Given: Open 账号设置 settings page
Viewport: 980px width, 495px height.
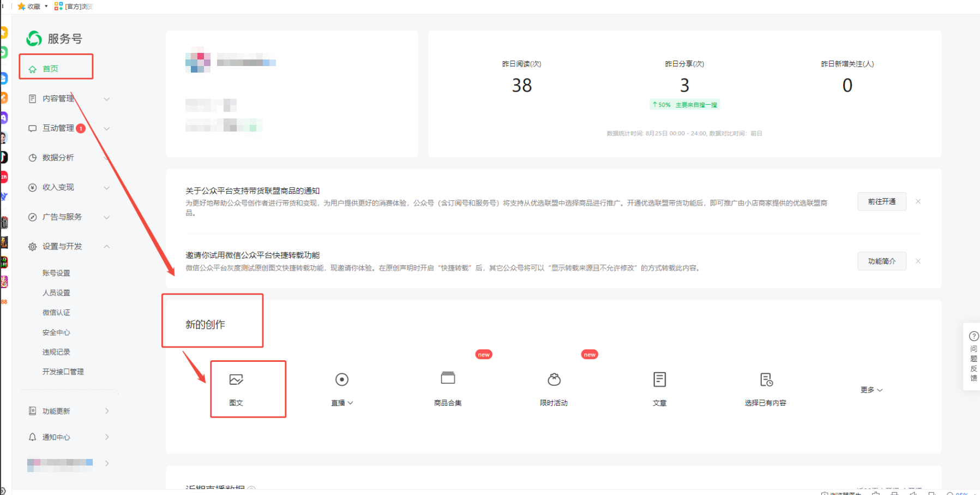Looking at the screenshot, I should [56, 272].
